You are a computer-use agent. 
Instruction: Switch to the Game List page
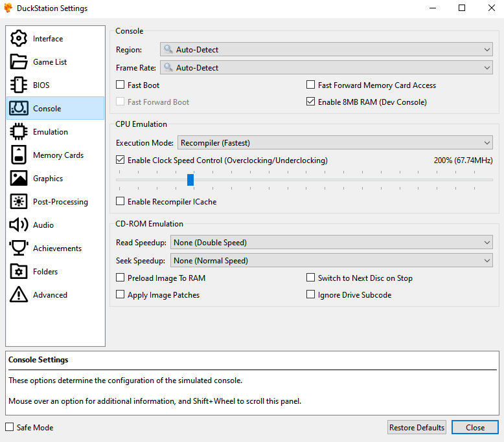coord(55,61)
